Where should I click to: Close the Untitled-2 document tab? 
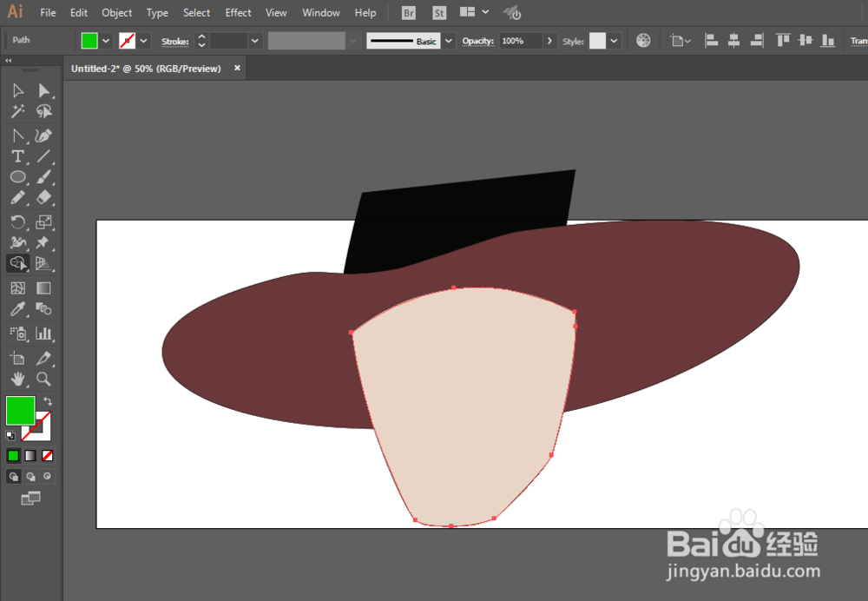(x=237, y=68)
